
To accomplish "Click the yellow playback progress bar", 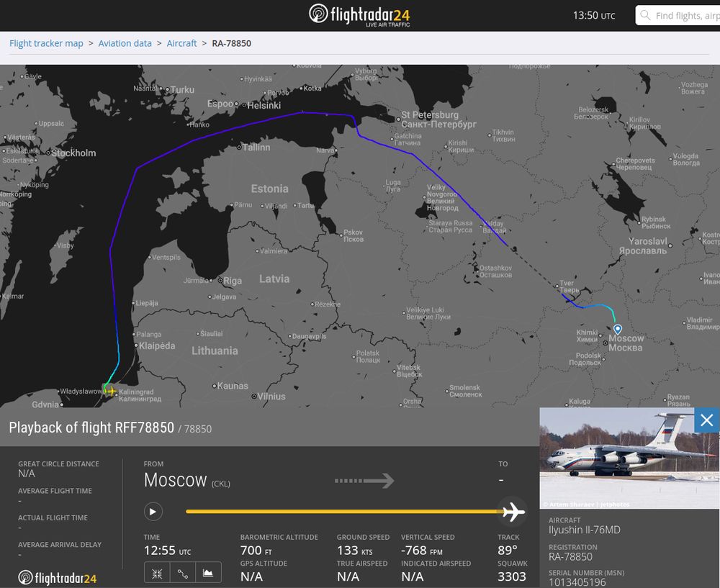I will [x=343, y=511].
